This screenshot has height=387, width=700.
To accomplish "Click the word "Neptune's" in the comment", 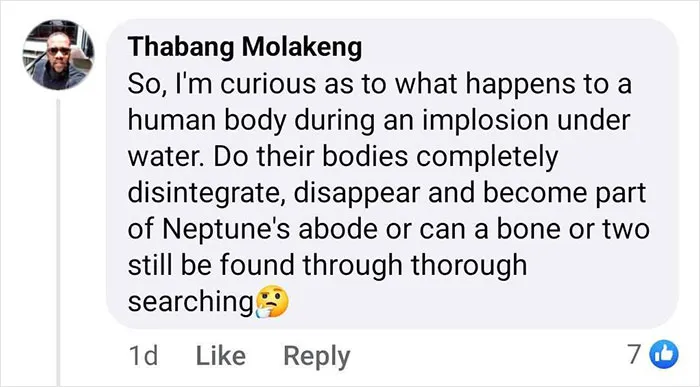I will coord(226,229).
